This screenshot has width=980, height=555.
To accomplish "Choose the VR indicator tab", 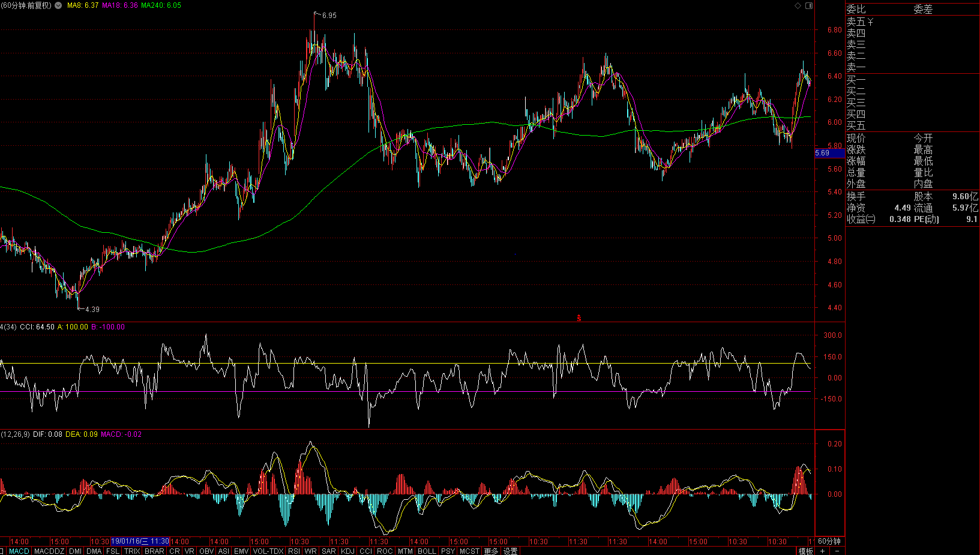I will tap(190, 551).
